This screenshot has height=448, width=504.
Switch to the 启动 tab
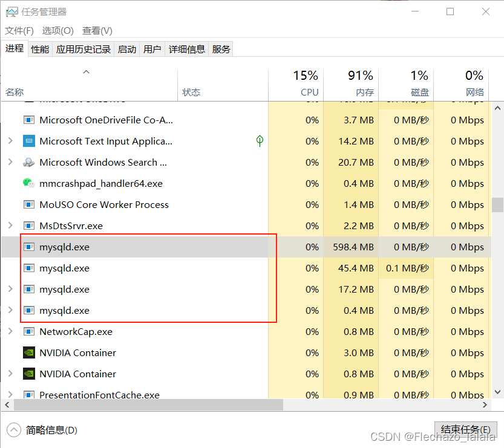(x=127, y=49)
